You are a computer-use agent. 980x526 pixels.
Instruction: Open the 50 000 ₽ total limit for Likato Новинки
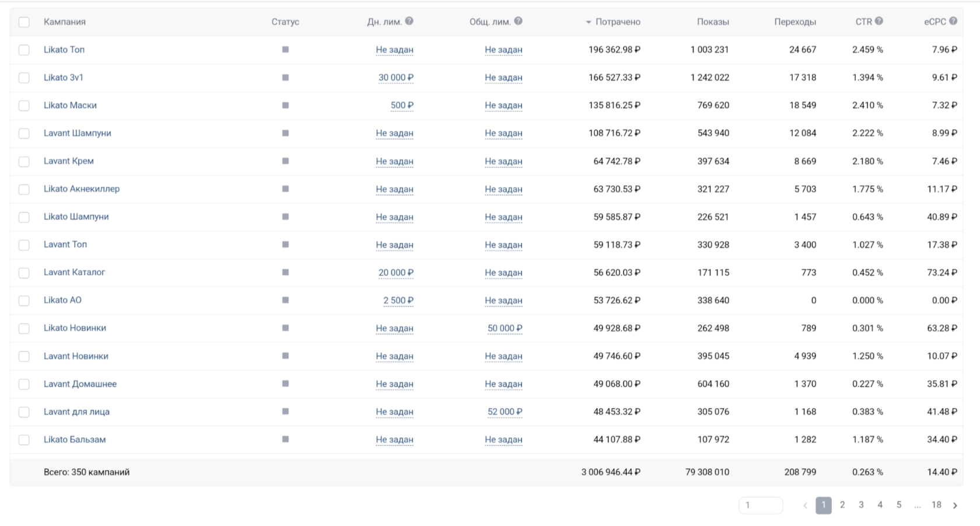(505, 328)
